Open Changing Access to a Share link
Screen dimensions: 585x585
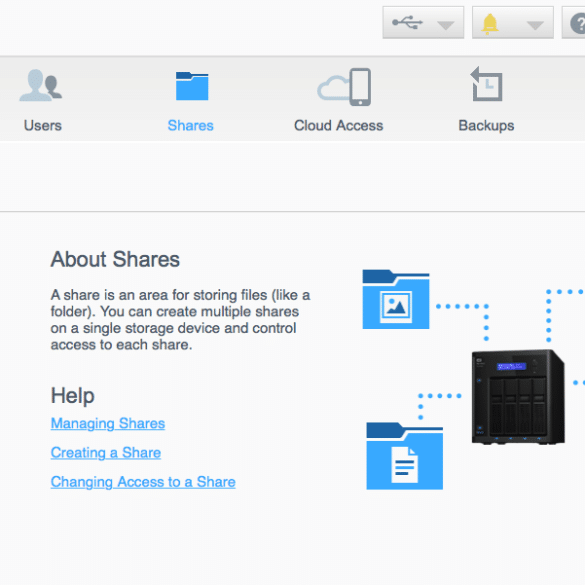click(x=143, y=482)
